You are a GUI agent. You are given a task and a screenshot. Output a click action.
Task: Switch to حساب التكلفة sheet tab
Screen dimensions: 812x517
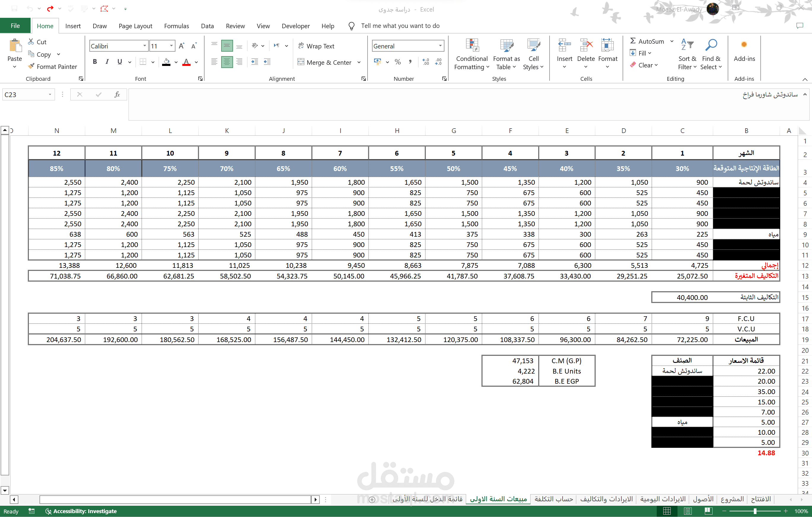tap(553, 499)
